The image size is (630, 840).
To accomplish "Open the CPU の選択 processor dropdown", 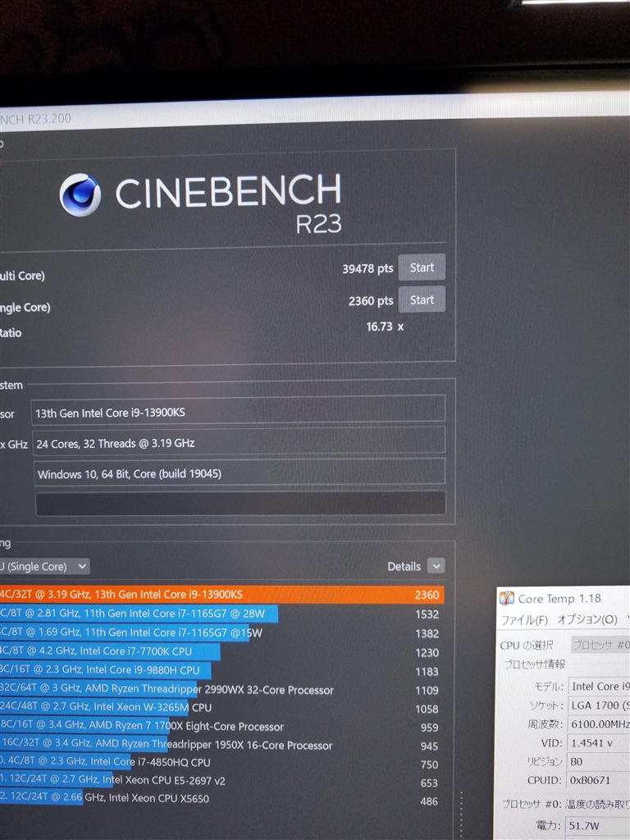I will pos(600,645).
